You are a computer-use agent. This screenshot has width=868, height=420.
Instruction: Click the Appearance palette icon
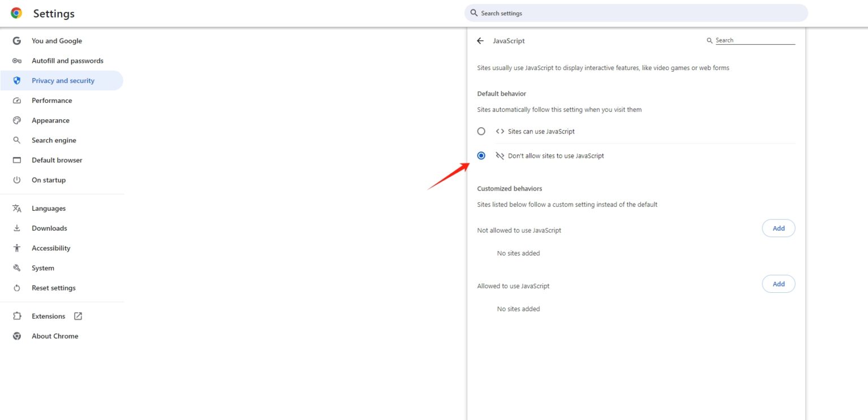17,120
